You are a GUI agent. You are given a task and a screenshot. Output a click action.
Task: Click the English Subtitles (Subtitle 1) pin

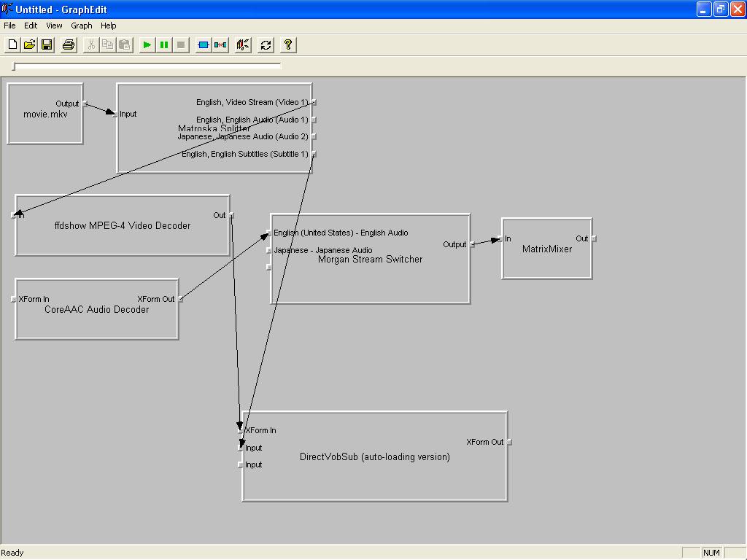click(314, 155)
